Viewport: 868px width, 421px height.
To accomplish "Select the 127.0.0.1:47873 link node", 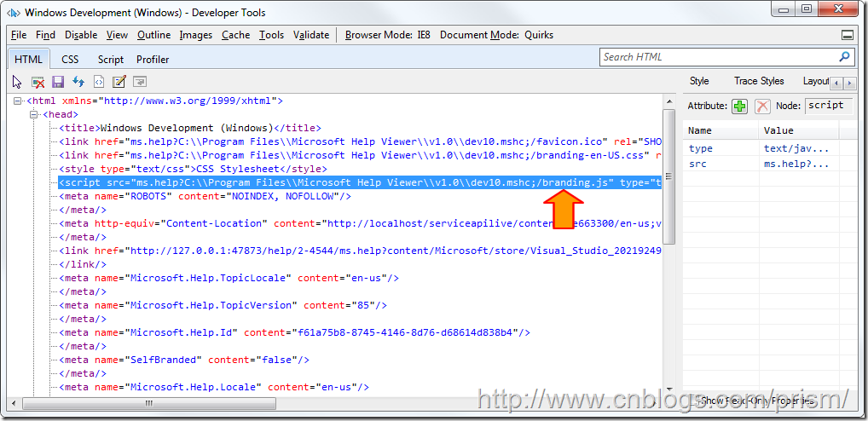I will (x=360, y=251).
